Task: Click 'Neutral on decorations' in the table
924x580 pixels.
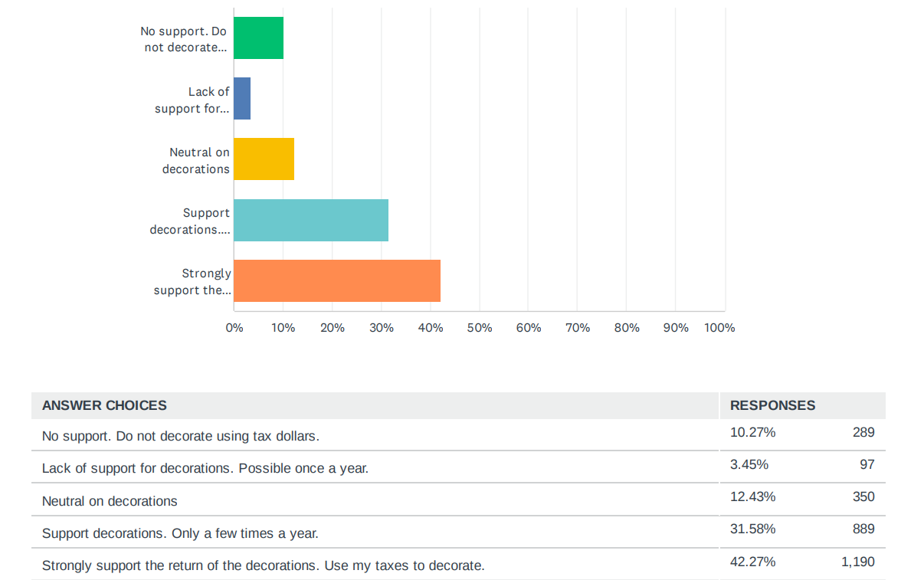Action: [110, 501]
